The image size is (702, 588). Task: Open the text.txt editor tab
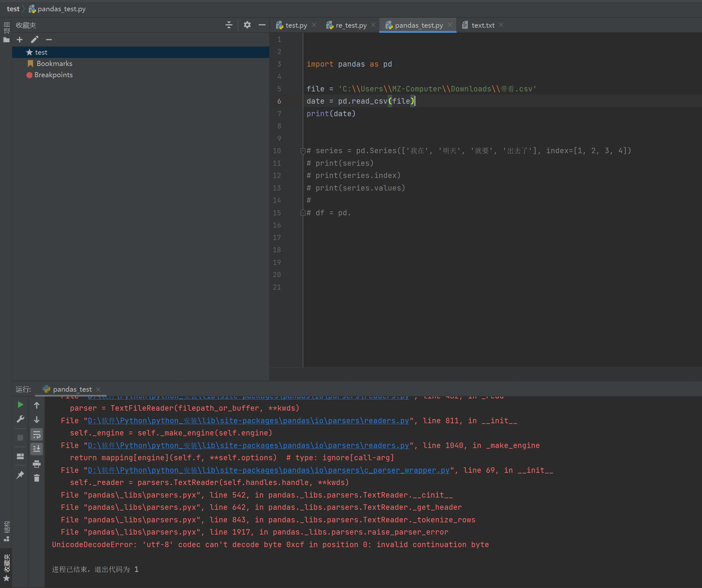point(482,25)
